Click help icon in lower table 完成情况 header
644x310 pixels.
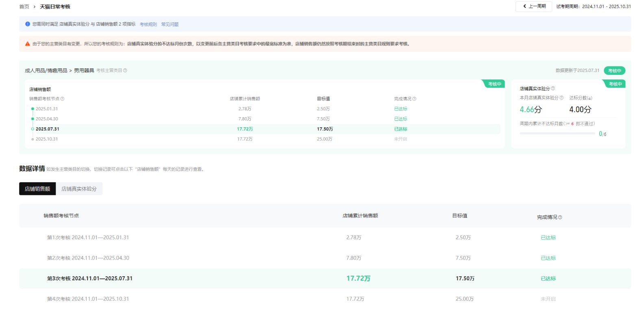pos(560,217)
